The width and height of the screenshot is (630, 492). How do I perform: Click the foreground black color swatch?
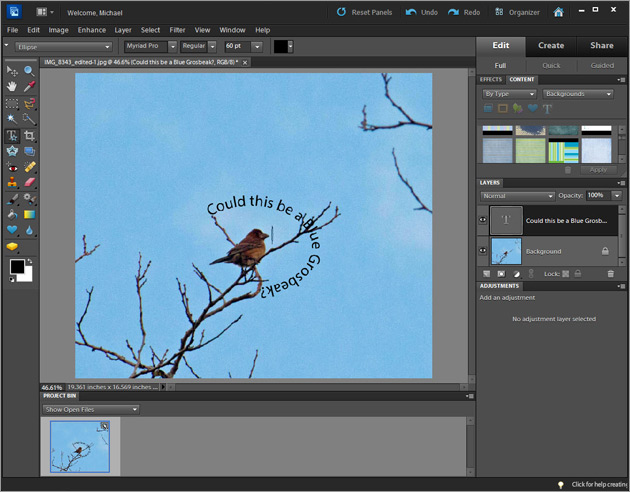tap(17, 267)
